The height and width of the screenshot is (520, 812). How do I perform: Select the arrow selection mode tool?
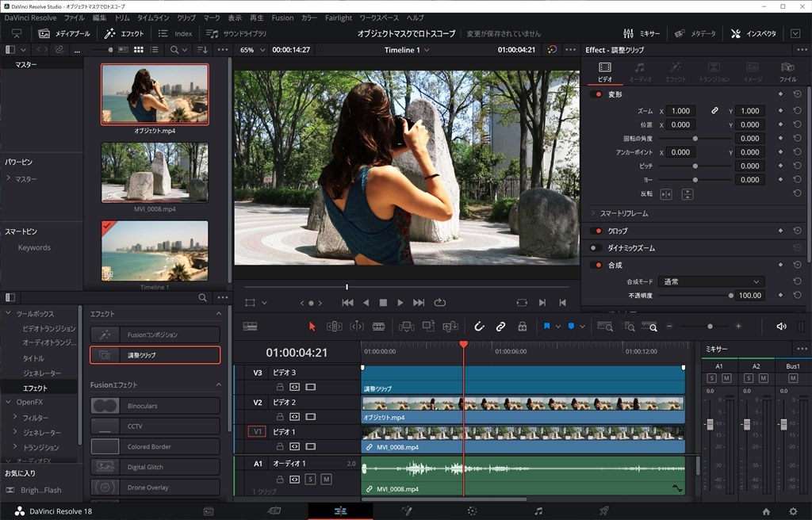[312, 327]
